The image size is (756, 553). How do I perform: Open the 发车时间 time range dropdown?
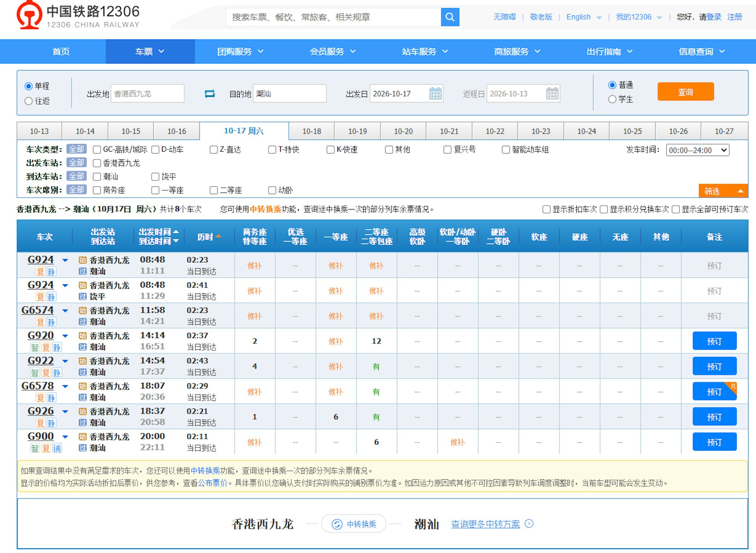[697, 150]
